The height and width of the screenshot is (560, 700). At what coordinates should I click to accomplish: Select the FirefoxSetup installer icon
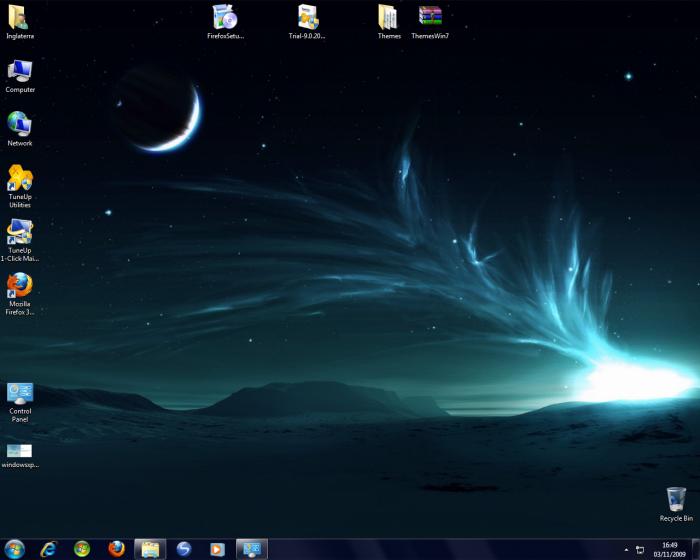225,21
